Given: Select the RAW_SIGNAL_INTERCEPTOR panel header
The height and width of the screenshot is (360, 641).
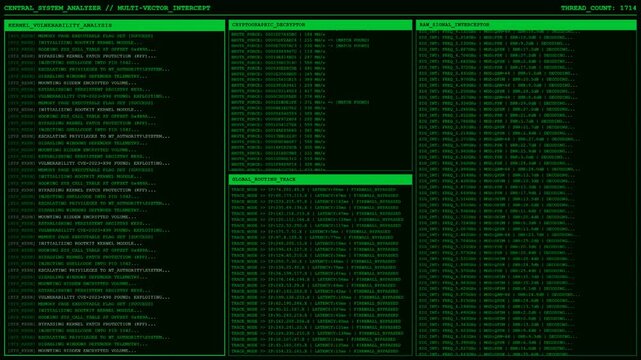Looking at the screenshot, I should click(526, 25).
